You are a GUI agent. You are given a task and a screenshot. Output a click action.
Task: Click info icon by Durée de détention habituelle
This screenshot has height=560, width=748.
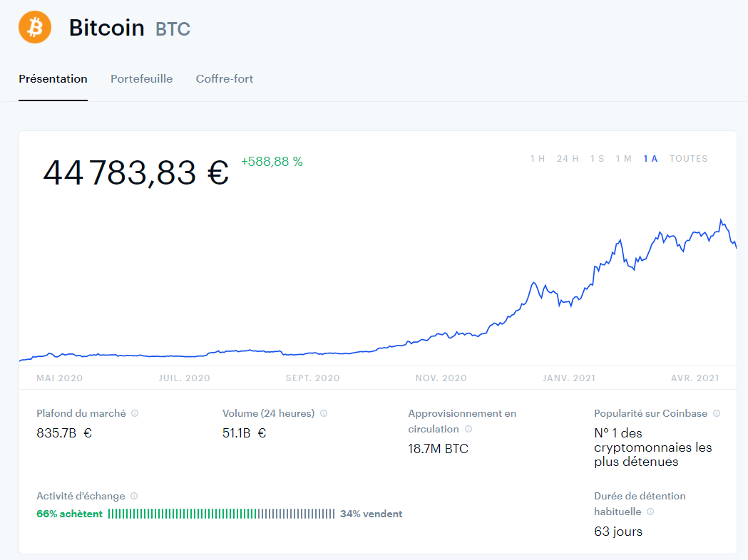[x=650, y=512]
